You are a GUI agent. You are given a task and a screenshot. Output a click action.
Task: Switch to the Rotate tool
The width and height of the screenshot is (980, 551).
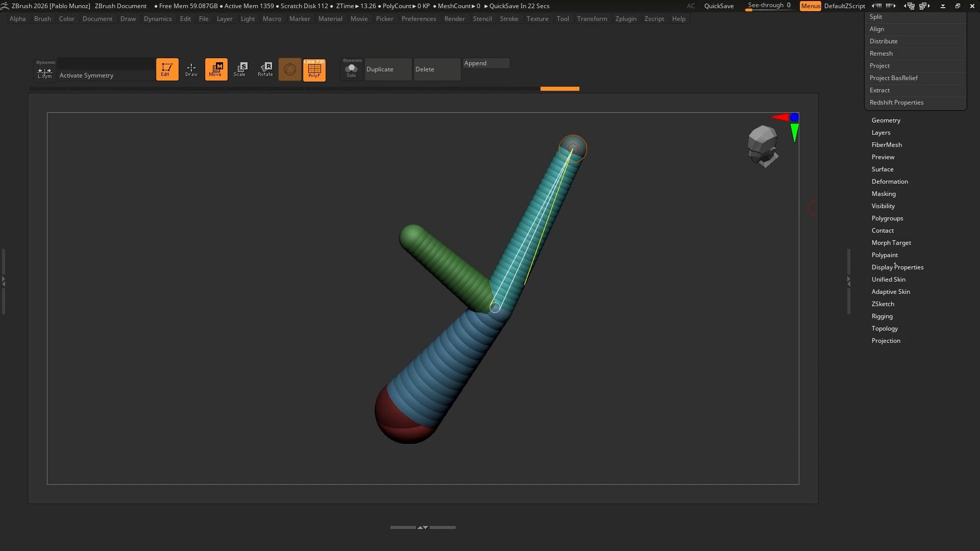click(265, 69)
